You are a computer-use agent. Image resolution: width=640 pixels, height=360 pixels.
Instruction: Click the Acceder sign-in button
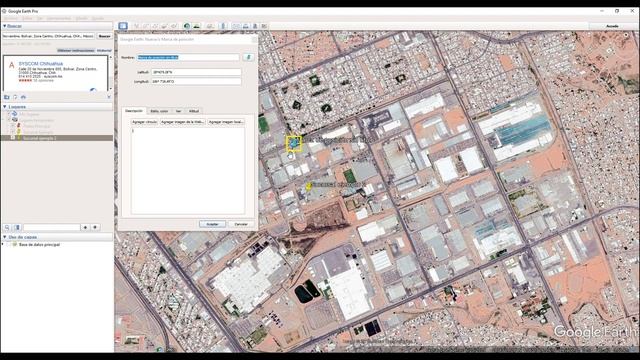click(x=612, y=26)
